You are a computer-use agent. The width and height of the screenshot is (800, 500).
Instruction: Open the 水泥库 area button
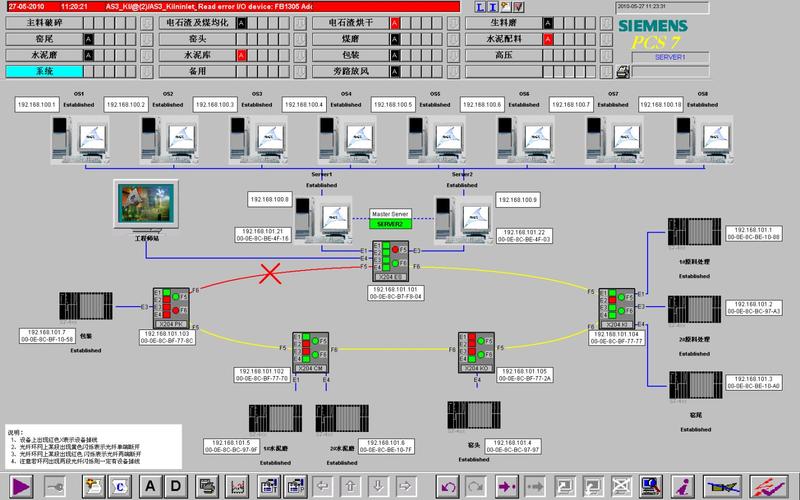point(197,55)
